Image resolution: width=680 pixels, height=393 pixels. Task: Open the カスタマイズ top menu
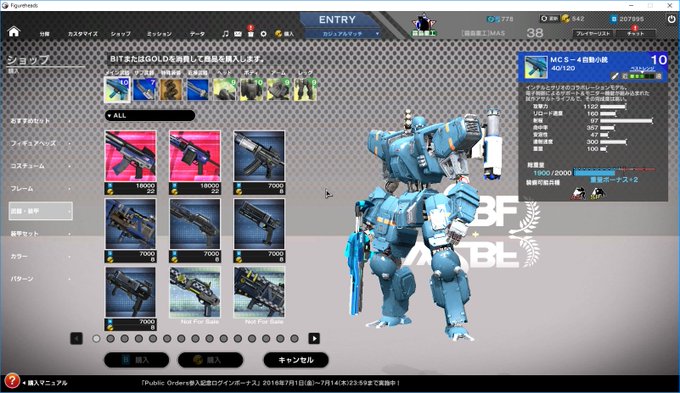pyautogui.click(x=82, y=33)
